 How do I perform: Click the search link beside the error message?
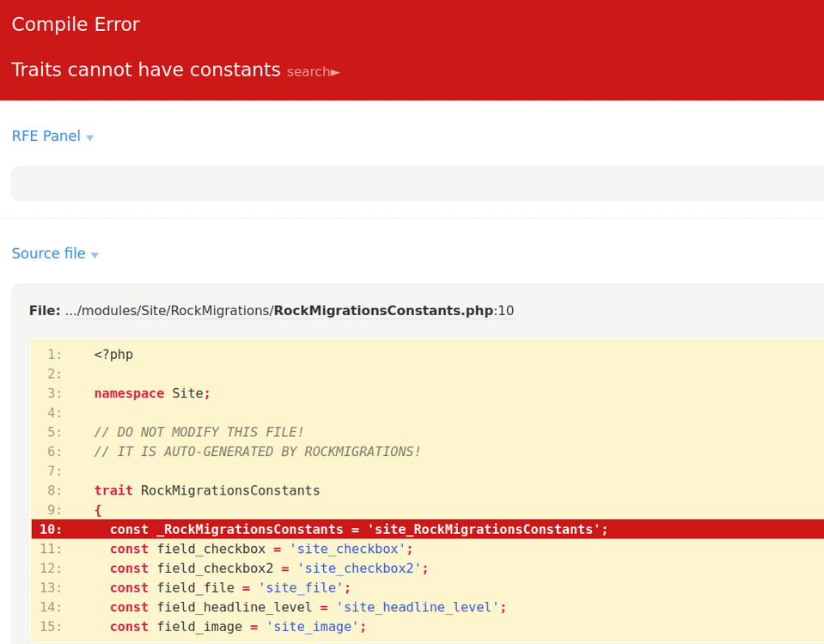tap(313, 72)
